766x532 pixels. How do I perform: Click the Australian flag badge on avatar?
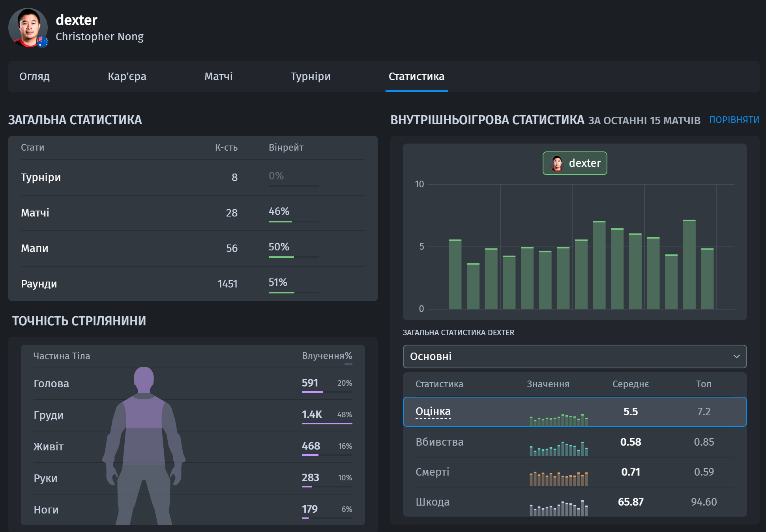pos(42,41)
